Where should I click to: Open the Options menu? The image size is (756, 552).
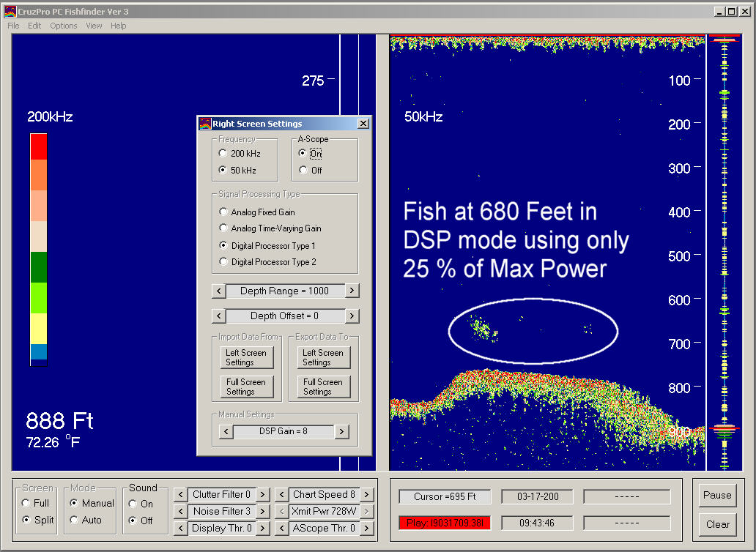coord(64,26)
